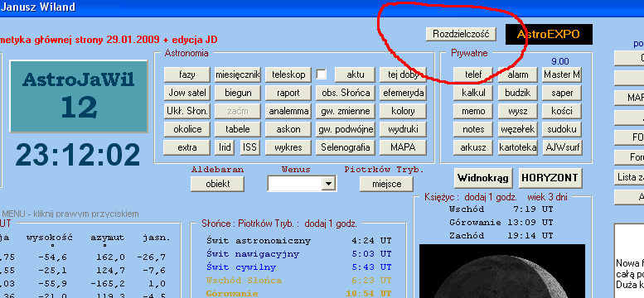
Task: Open the kalkul calculator button
Action: (473, 93)
